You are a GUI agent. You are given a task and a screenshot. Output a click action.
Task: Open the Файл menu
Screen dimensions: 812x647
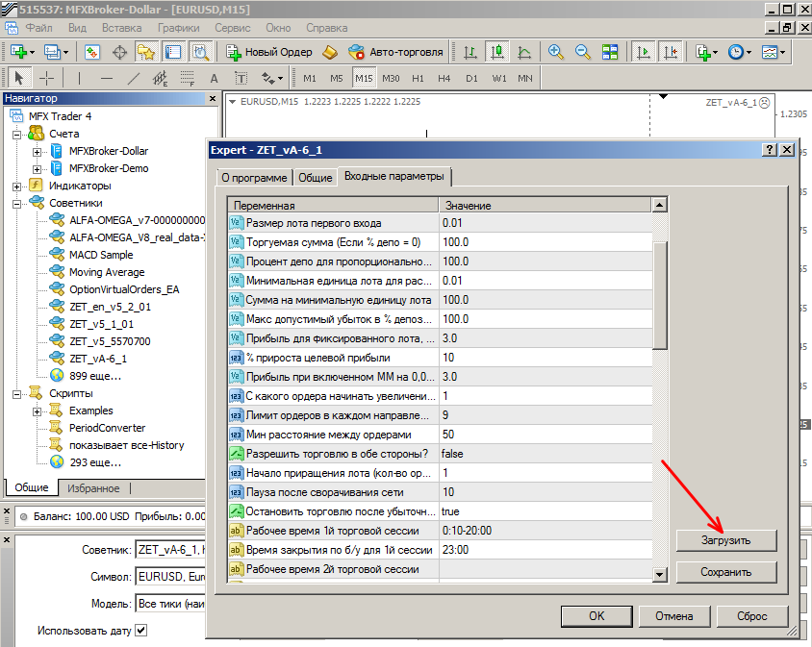coord(38,28)
